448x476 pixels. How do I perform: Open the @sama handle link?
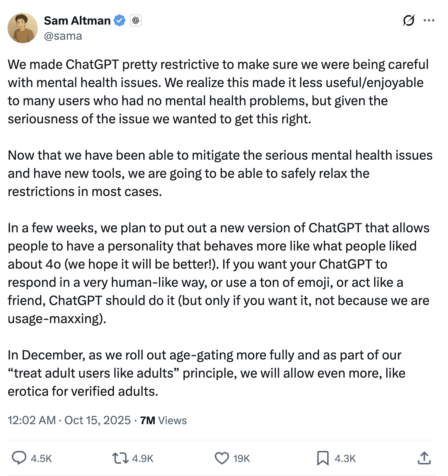tap(63, 36)
